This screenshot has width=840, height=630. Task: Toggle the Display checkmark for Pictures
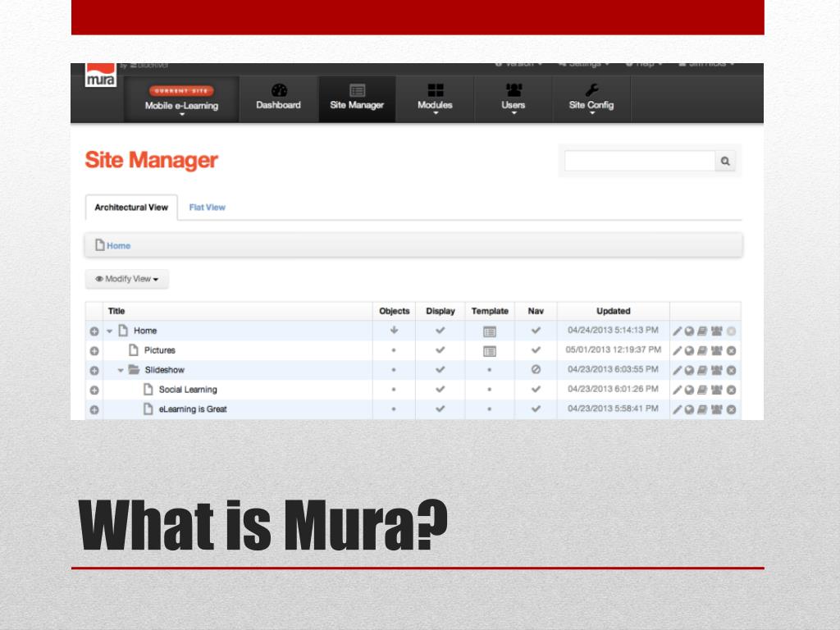point(441,349)
